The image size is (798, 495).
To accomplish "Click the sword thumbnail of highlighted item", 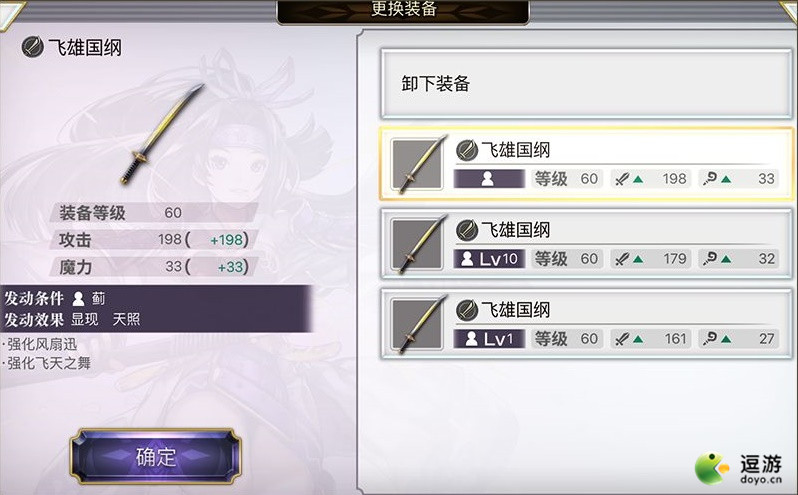I will coord(417,164).
